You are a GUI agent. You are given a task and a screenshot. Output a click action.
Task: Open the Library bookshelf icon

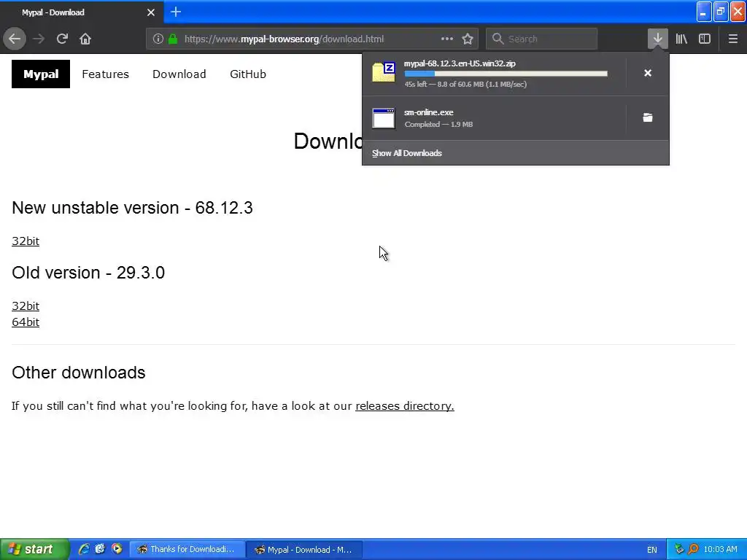[x=681, y=39]
